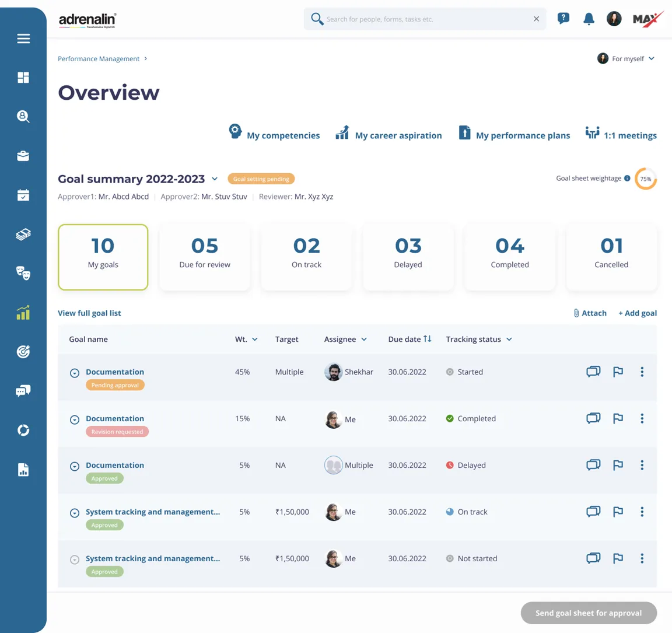Image resolution: width=672 pixels, height=633 pixels.
Task: Open the hamburger menu in sidebar
Action: 23,39
